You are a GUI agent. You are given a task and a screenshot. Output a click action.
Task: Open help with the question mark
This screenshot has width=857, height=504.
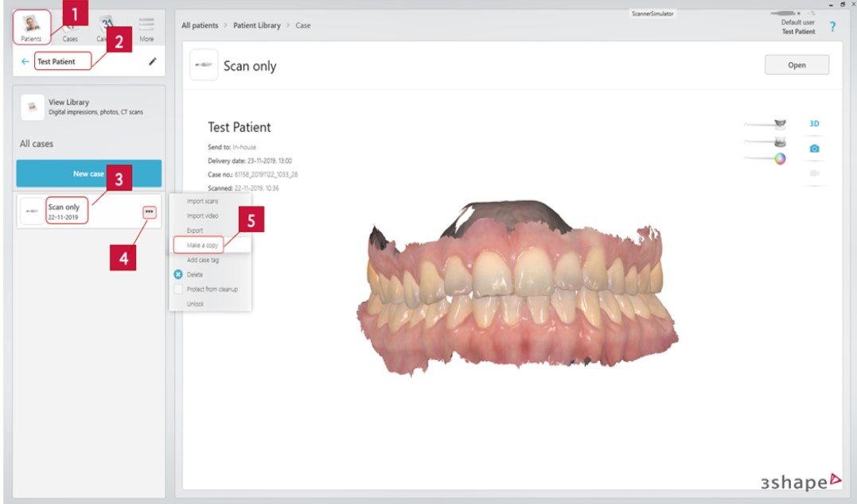coord(832,27)
